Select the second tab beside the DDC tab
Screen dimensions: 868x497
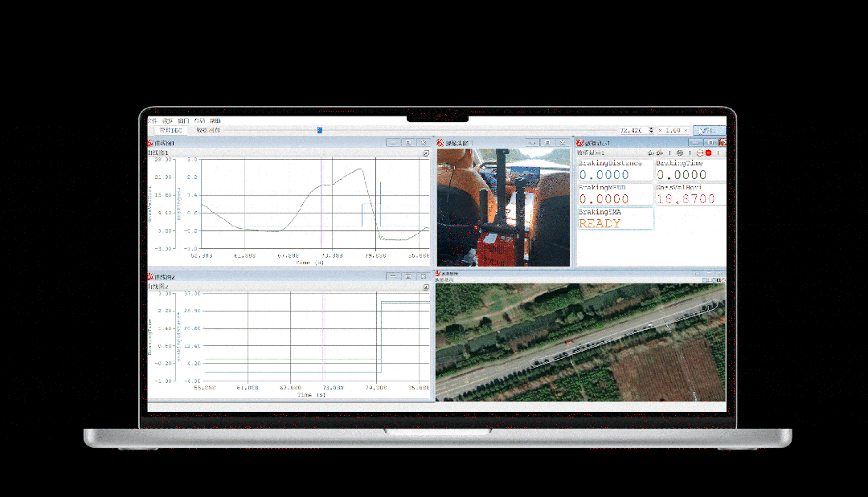click(x=208, y=130)
